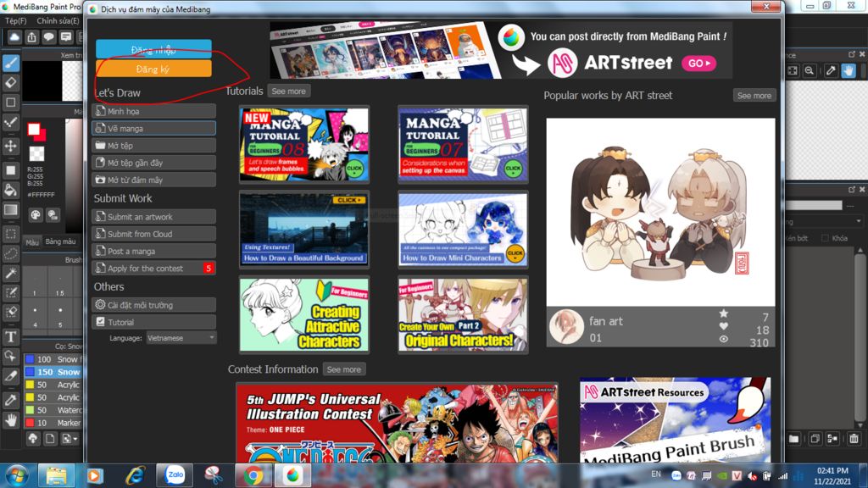The image size is (868, 488).
Task: Click Mở tệp gần đây
Action: 154,163
